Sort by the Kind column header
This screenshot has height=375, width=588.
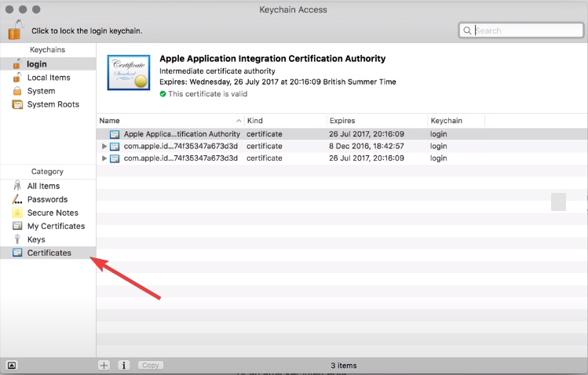(286, 121)
